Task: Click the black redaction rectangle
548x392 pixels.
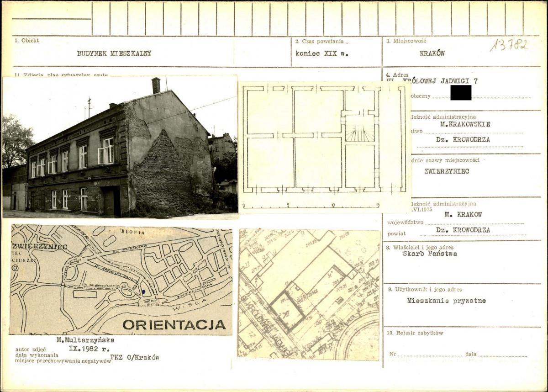Action: pyautogui.click(x=460, y=92)
